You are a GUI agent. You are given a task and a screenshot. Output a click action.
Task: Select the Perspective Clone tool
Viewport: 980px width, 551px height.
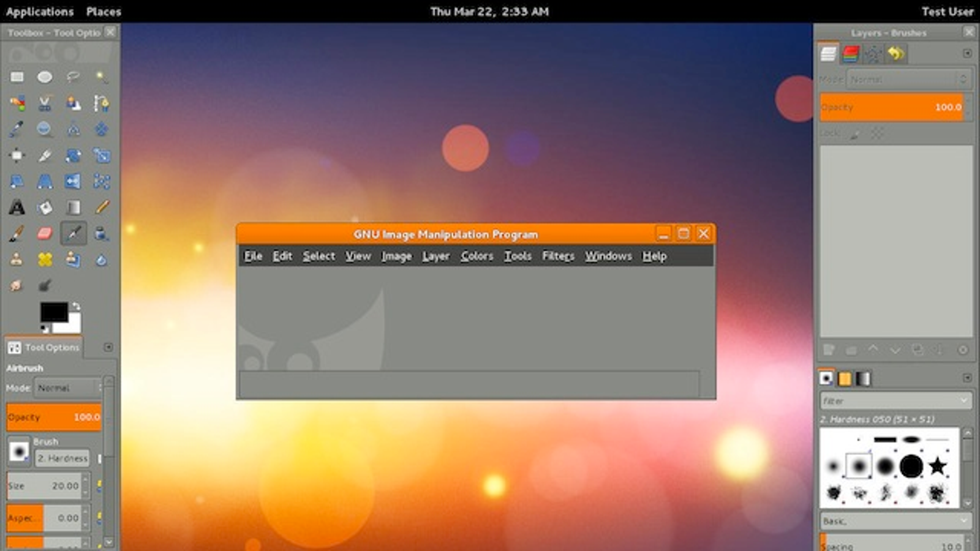73,260
